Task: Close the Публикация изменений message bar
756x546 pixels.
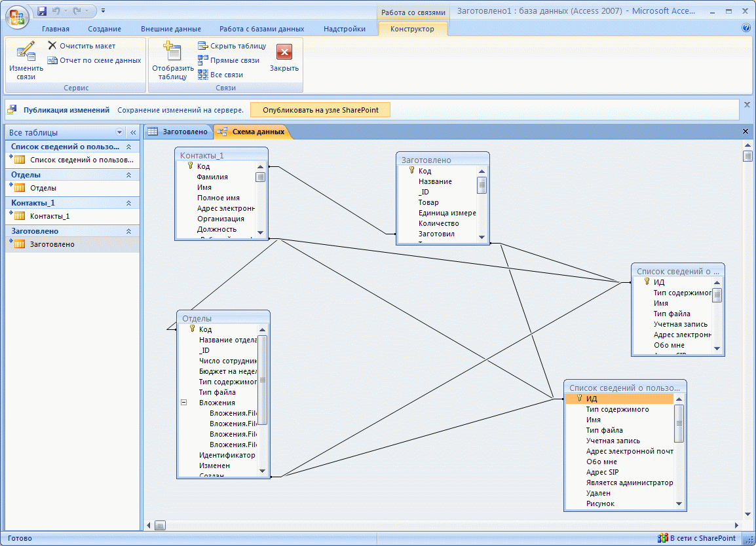Action: (x=747, y=105)
